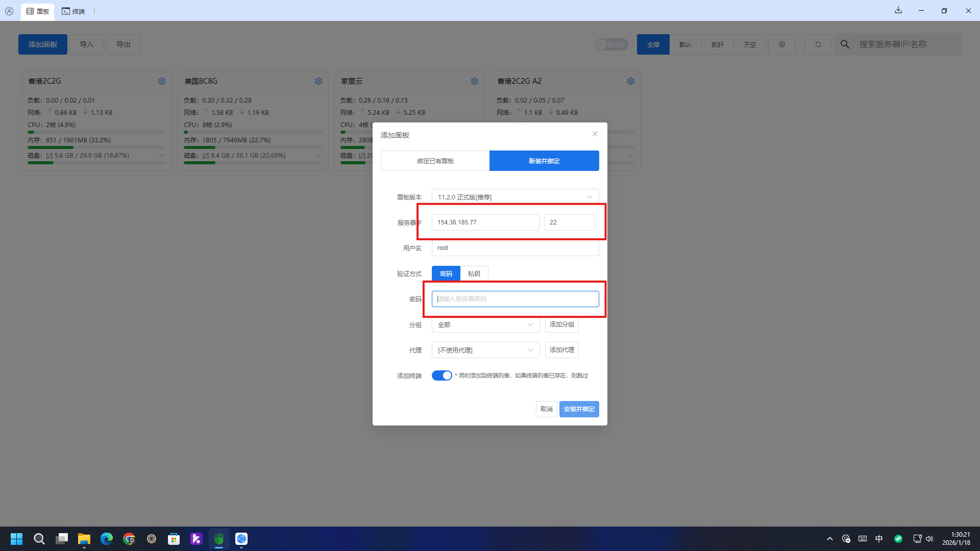The width and height of the screenshot is (980, 551).
Task: Switch to 绑定已有面板 tab
Action: (x=435, y=161)
